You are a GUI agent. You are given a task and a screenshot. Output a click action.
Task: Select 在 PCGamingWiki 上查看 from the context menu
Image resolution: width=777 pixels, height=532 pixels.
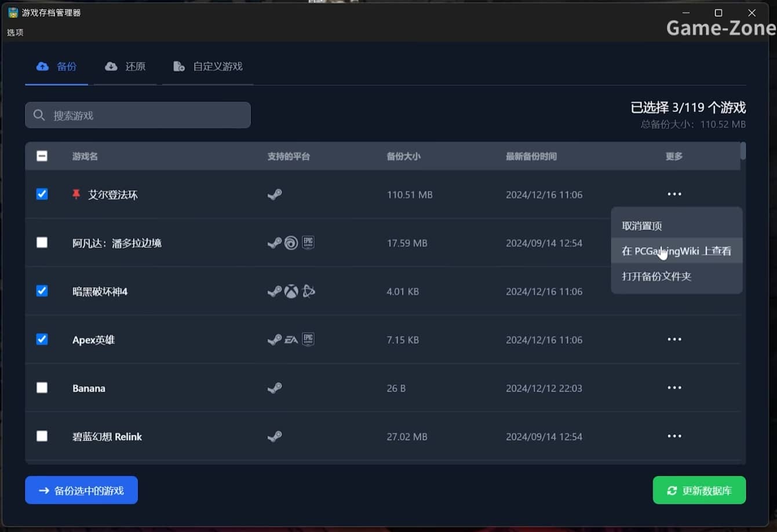[676, 251]
